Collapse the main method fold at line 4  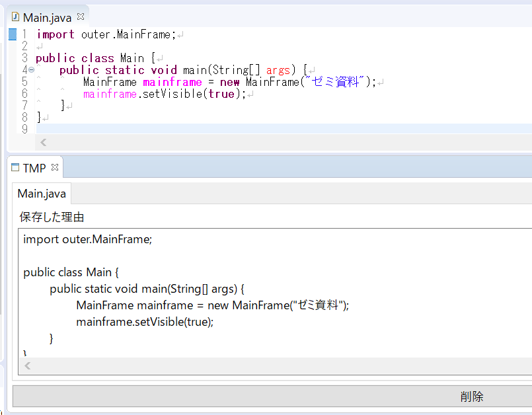[x=31, y=70]
